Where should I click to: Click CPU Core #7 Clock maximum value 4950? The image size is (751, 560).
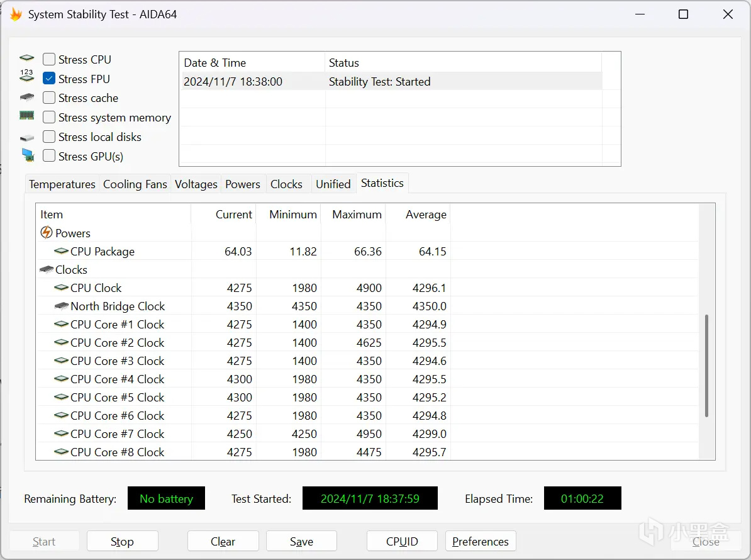[369, 434]
